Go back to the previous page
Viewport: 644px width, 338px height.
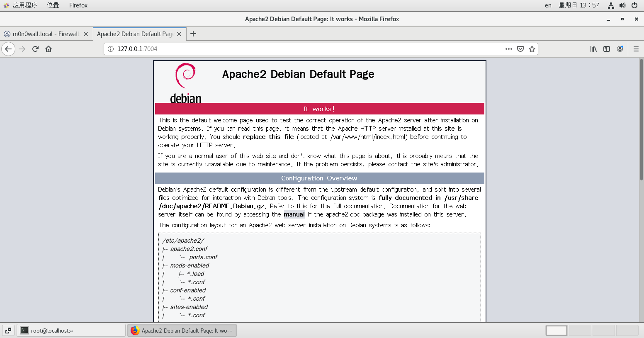tap(8, 49)
